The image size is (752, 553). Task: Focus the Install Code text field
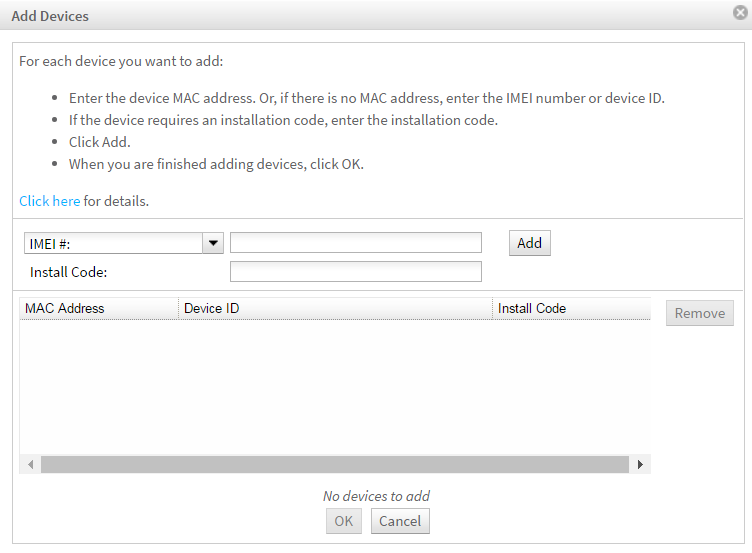tap(356, 271)
